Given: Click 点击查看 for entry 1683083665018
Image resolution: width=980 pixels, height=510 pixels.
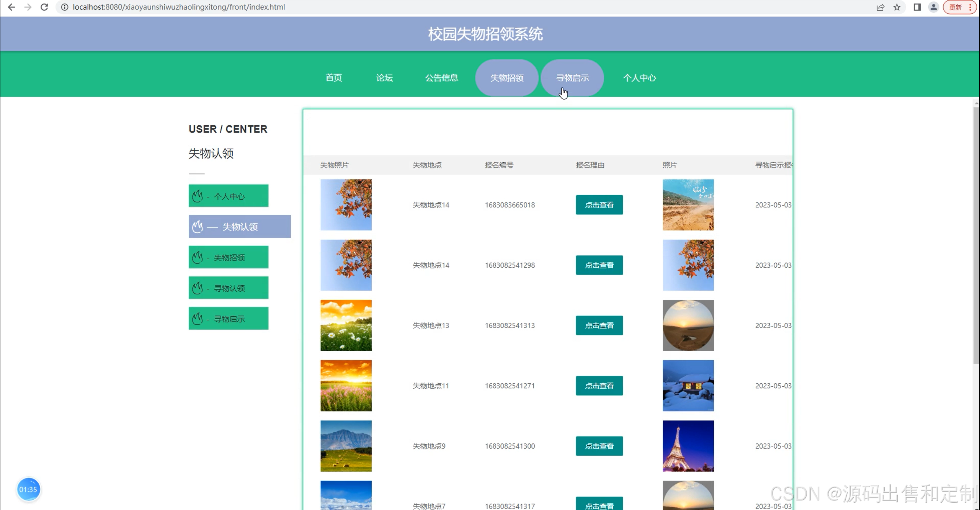Looking at the screenshot, I should [x=599, y=205].
